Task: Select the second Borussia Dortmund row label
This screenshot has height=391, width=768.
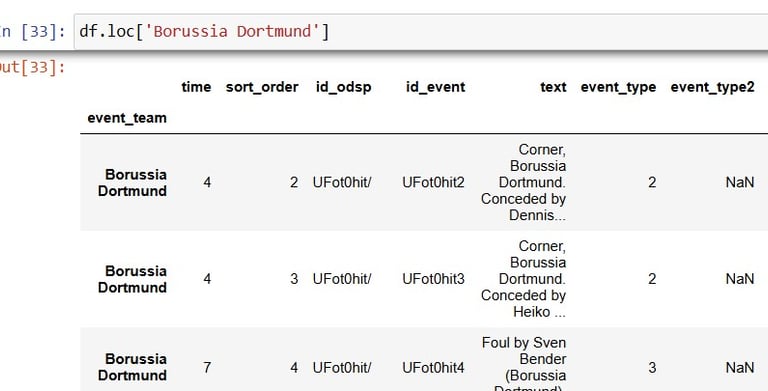Action: point(132,279)
